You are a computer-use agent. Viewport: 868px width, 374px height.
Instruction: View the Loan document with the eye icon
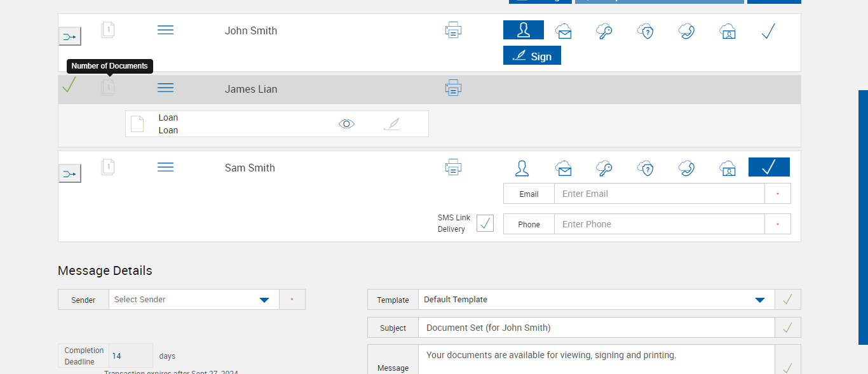(x=346, y=124)
